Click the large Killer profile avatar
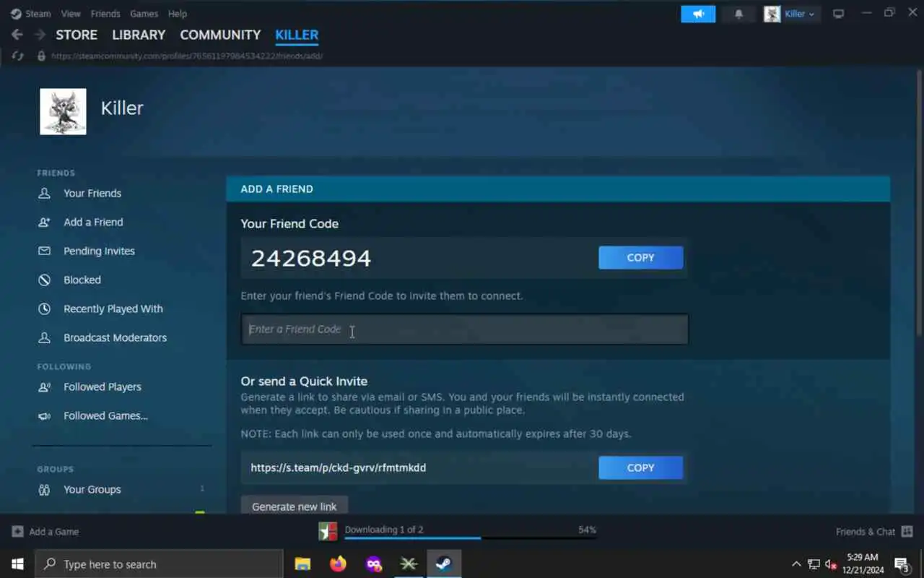Screen dimensions: 924x578 coord(63,111)
